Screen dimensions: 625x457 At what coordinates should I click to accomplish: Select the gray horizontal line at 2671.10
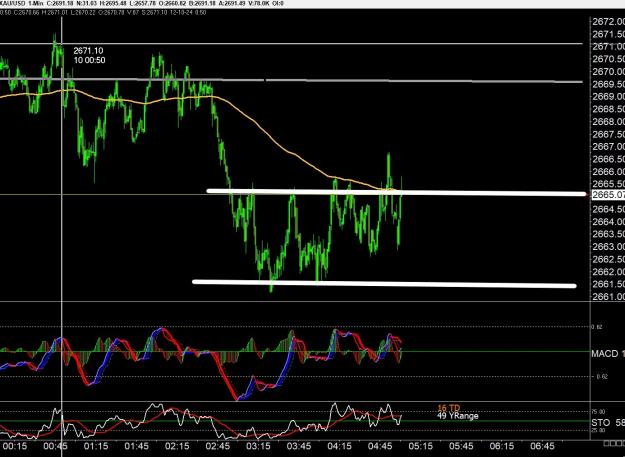pos(291,43)
